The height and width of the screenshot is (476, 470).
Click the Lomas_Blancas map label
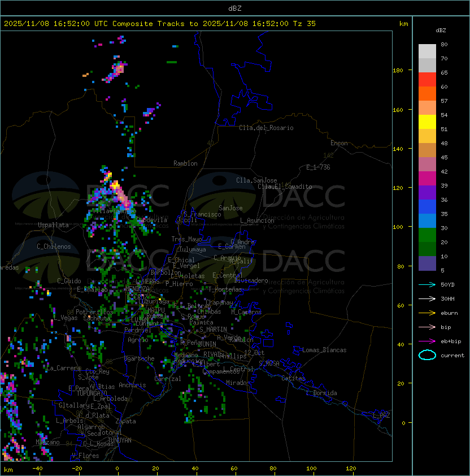point(324,350)
